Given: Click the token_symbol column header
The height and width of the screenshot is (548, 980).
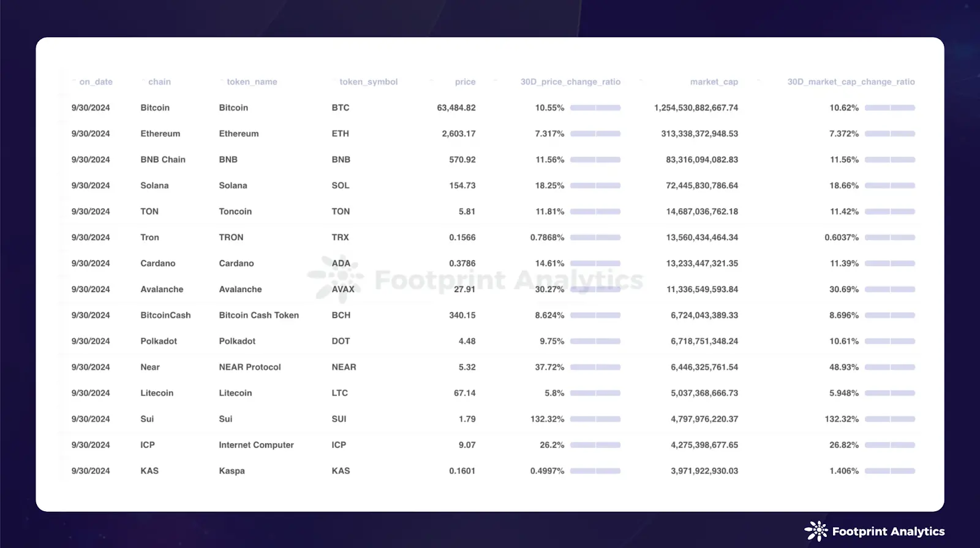Looking at the screenshot, I should [368, 82].
